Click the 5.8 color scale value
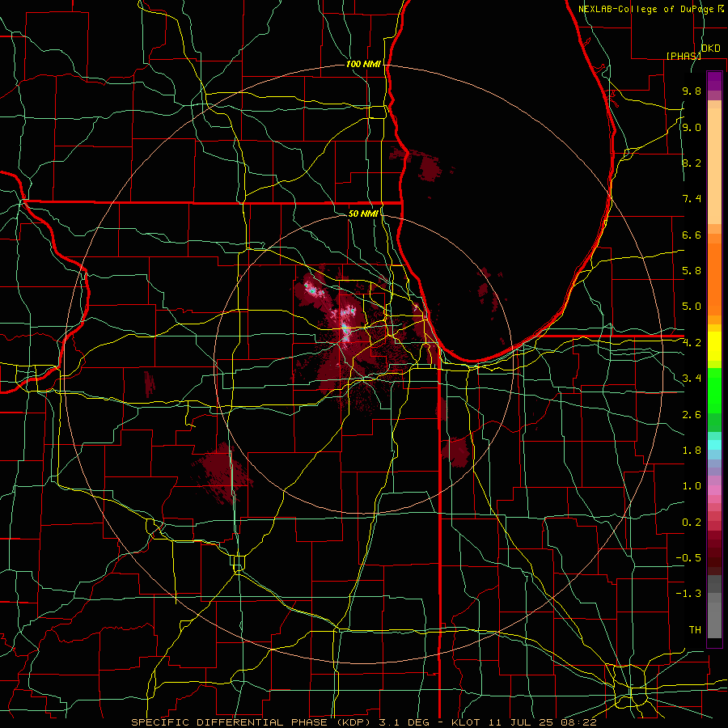This screenshot has height=728, width=728. [x=692, y=271]
